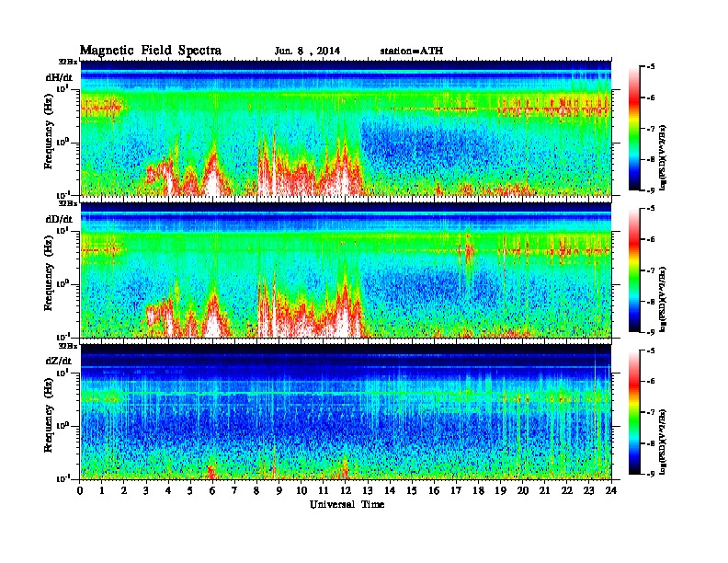Image resolution: width=728 pixels, height=563 pixels.
Task: Click the "21" tick on the Universal Time axis
Action: [x=544, y=490]
